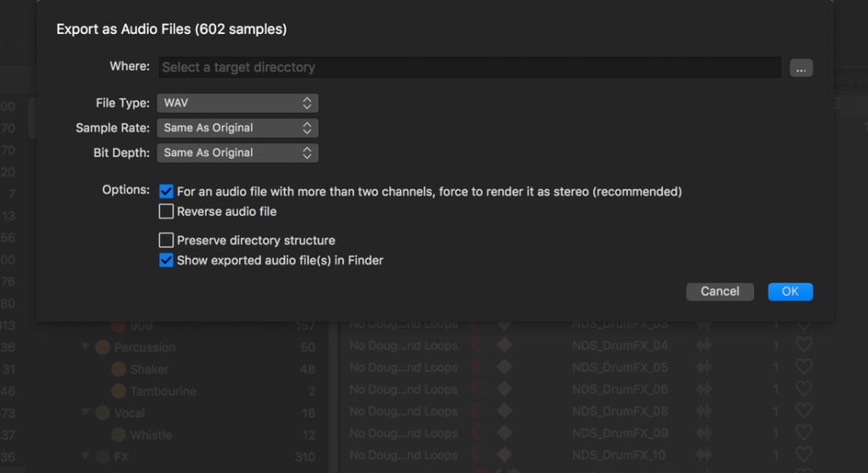
Task: Select sample name NDS_DrumFX_05
Action: pos(620,367)
